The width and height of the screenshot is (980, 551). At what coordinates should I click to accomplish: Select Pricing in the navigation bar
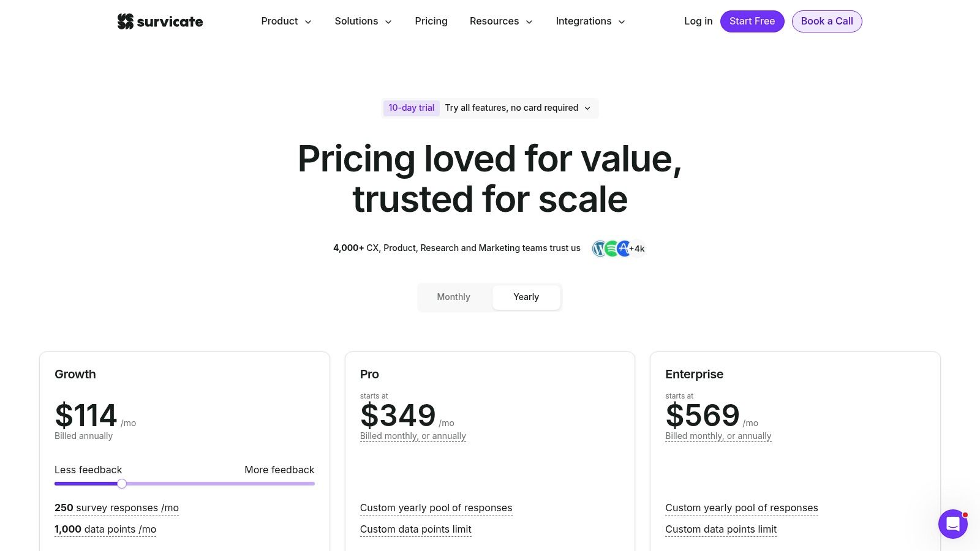(431, 21)
